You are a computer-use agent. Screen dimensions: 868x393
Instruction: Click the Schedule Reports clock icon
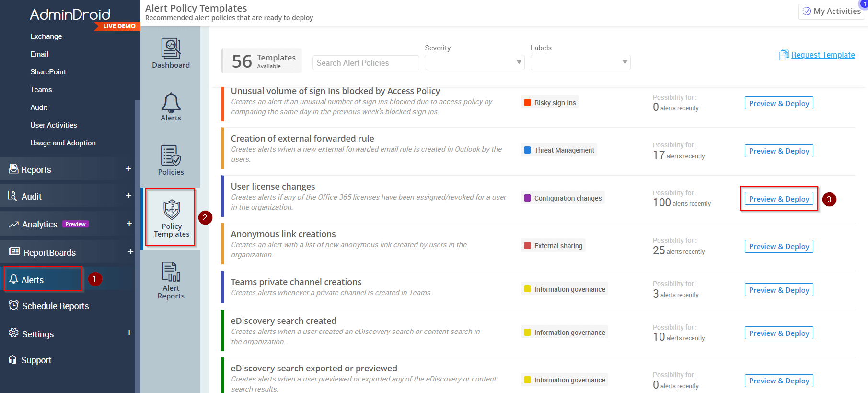14,305
